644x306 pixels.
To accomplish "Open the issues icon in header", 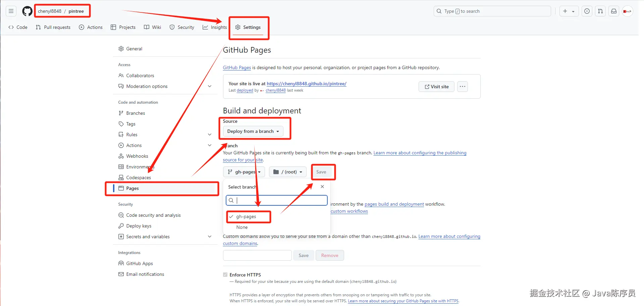I will click(x=587, y=11).
